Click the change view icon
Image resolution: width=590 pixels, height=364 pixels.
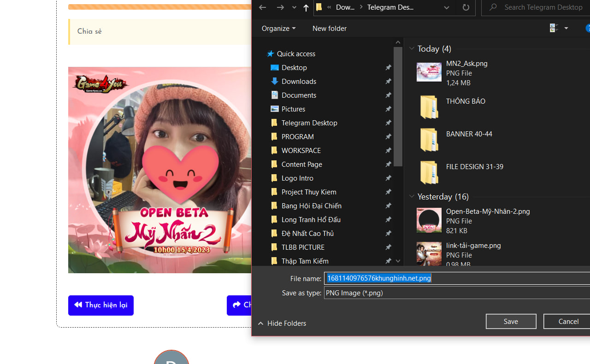pyautogui.click(x=554, y=29)
